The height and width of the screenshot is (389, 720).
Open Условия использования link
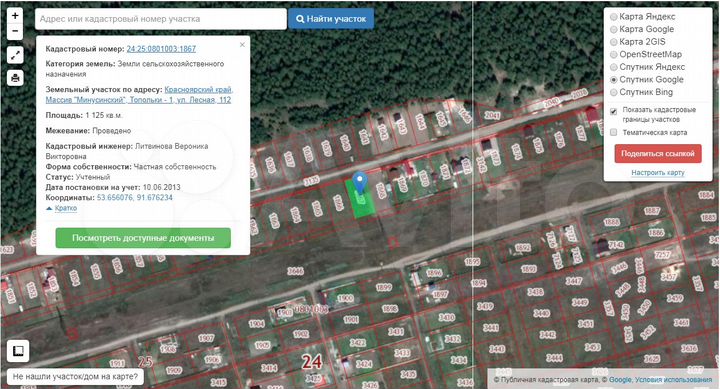(674, 380)
